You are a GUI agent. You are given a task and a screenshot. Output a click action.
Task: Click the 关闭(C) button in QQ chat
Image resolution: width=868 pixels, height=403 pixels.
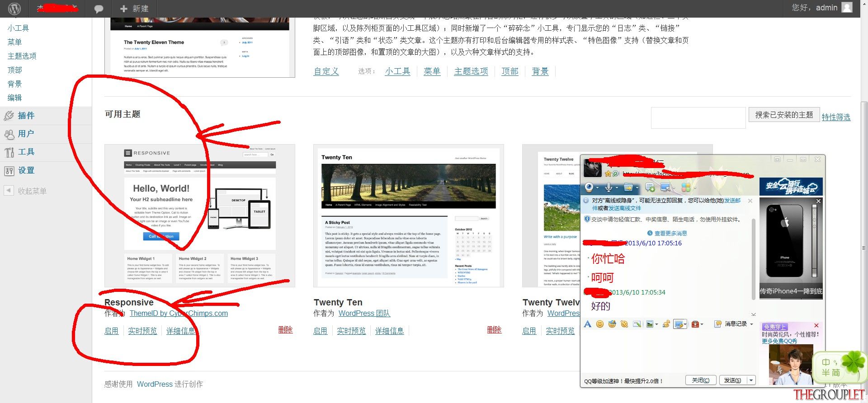[x=700, y=380]
